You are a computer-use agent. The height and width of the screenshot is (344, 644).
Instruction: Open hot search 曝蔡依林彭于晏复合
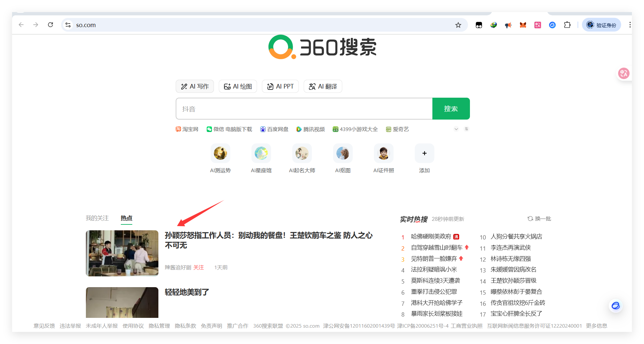(516, 292)
